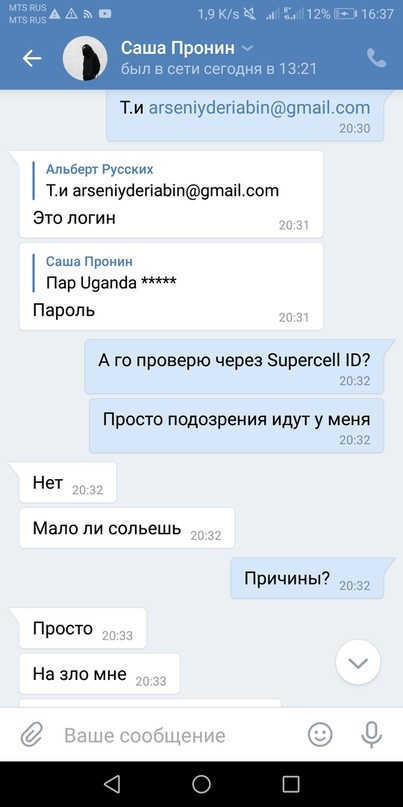
Task: Tap the Supercell ID question message
Action: pos(234,367)
